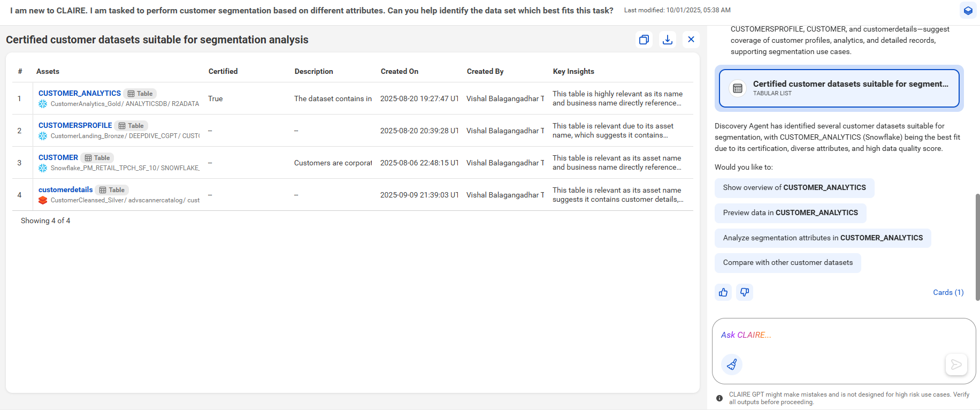The image size is (980, 410).
Task: Open the CUSTOMERSPROFILE asset link
Action: pos(75,125)
